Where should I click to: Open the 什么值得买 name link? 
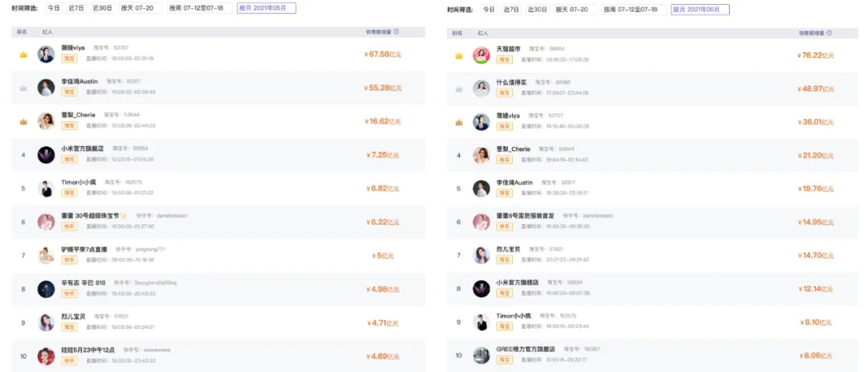pos(511,82)
